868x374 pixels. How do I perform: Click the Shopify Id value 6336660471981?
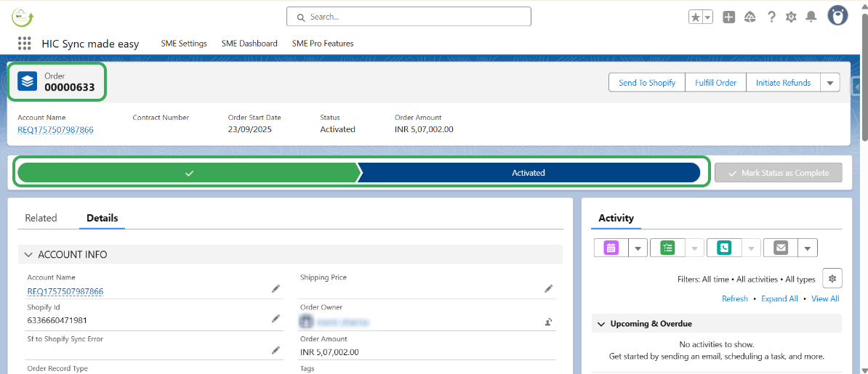pos(57,320)
